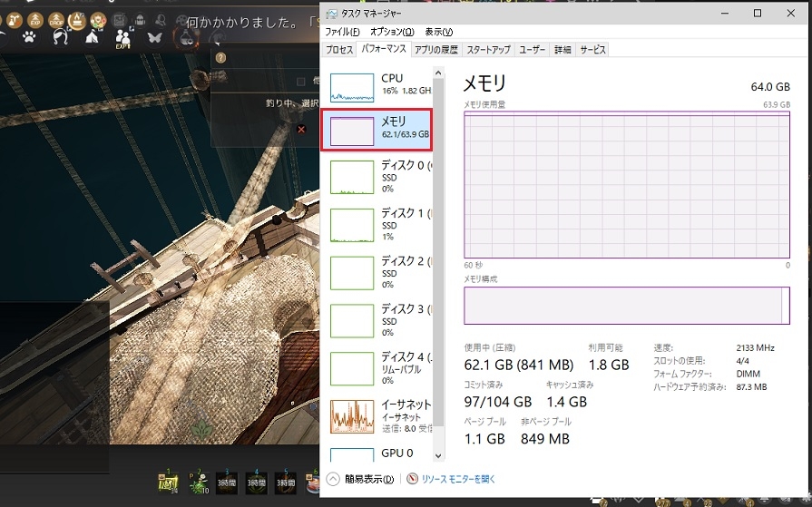
Task: Click the paw print pet icon
Action: 27,38
